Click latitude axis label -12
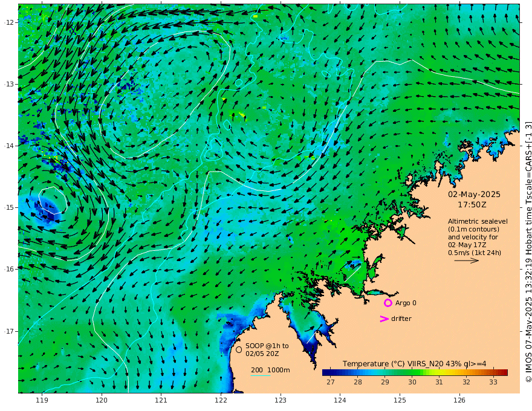This screenshot has height=411, width=532. (8, 22)
